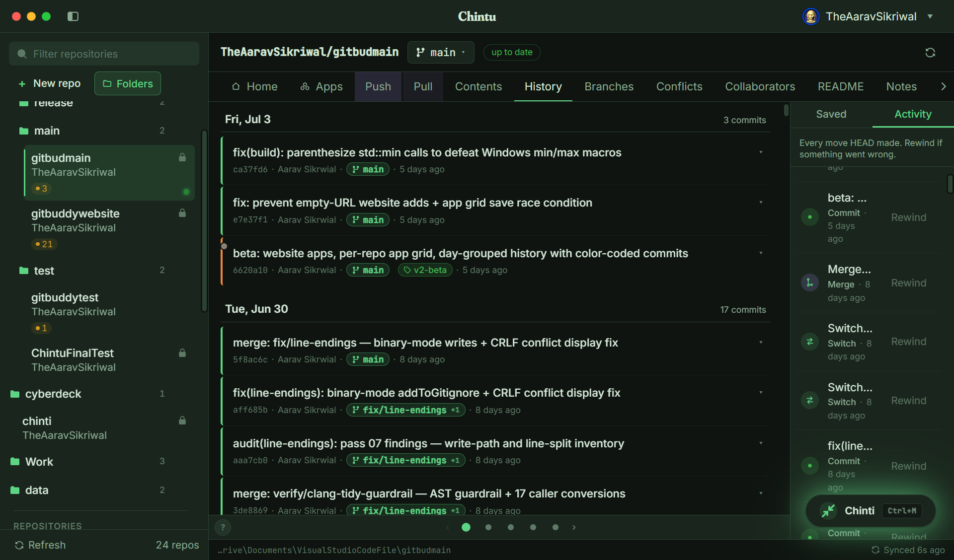The image size is (954, 560).
Task: Click the lock icon on gitbuddywebsite repo
Action: (x=182, y=213)
